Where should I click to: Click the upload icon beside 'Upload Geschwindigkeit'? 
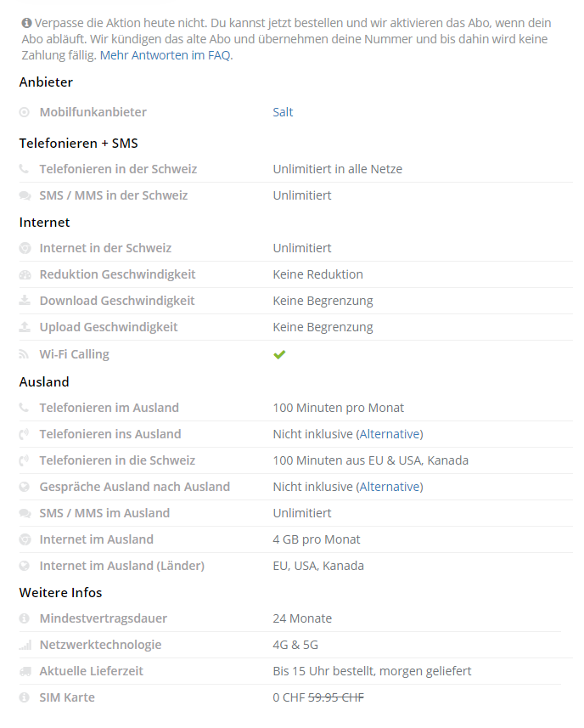(x=24, y=327)
